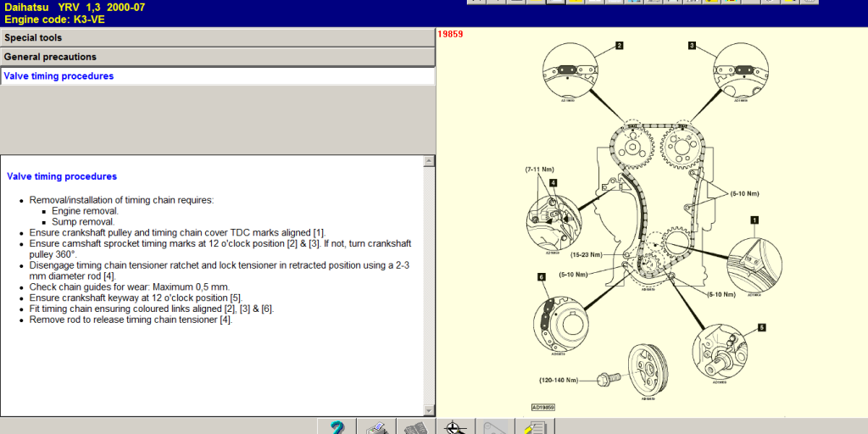This screenshot has height=434, width=868.
Task: Click callout label 6 in the diagram
Action: point(541,276)
